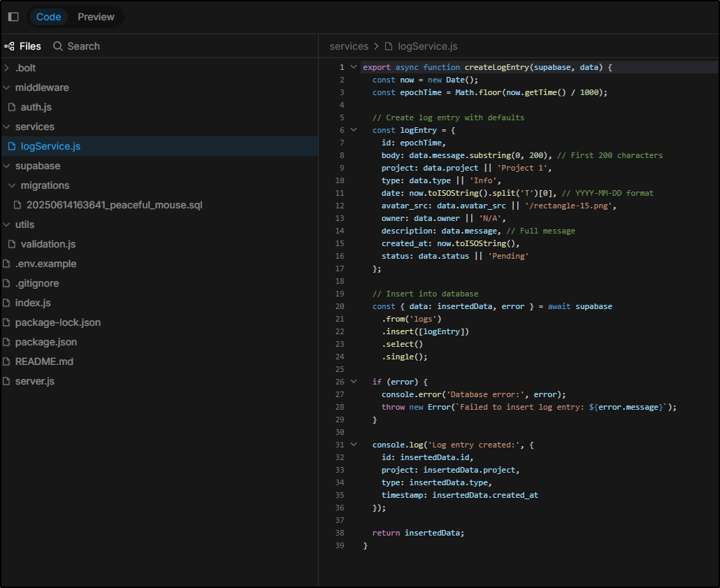Viewport: 720px width, 588px height.
Task: Click the server.js file icon
Action: click(6, 381)
